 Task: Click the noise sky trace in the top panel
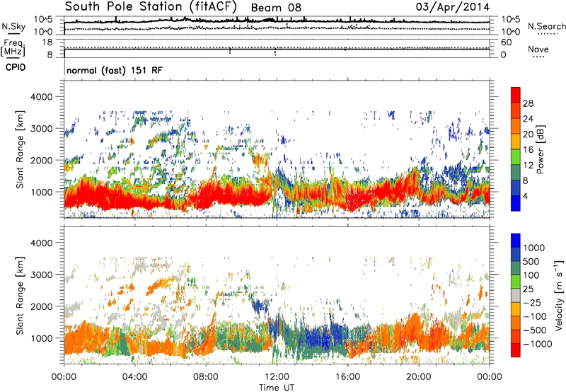pos(277,21)
